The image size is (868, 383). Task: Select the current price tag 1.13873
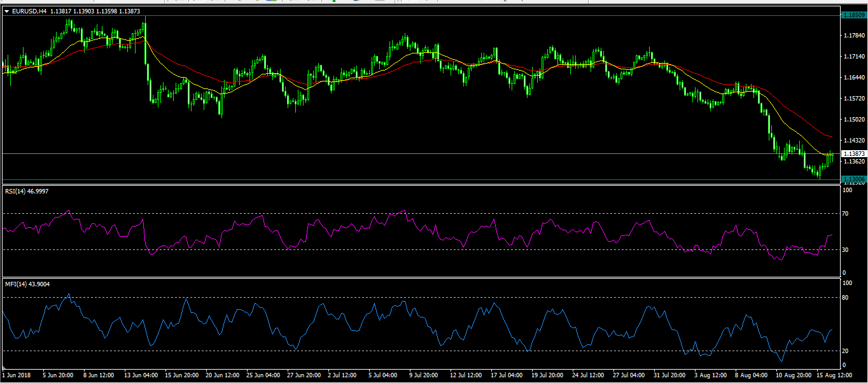(853, 154)
